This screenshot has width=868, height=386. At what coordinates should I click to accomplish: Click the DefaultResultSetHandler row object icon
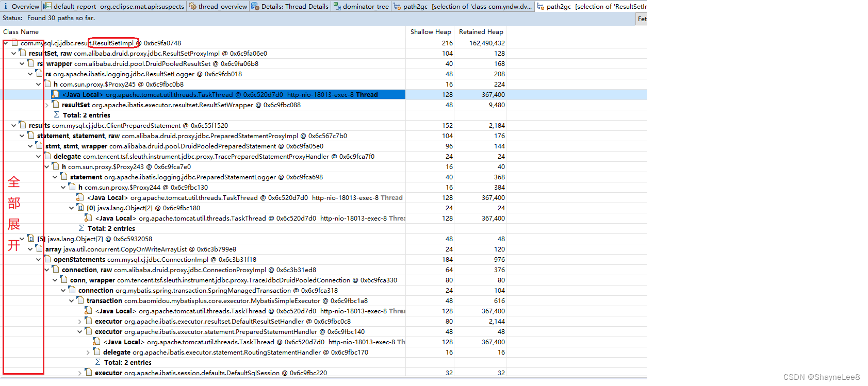point(89,321)
